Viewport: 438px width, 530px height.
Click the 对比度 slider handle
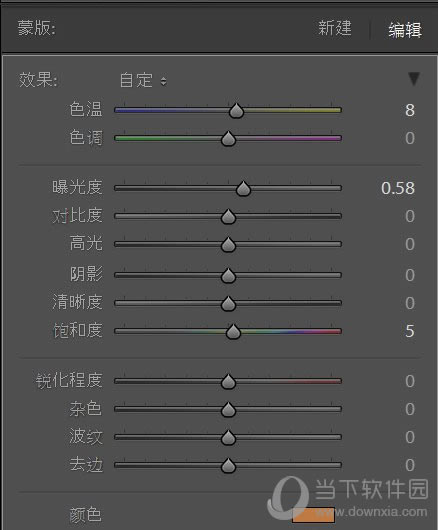[x=228, y=217]
